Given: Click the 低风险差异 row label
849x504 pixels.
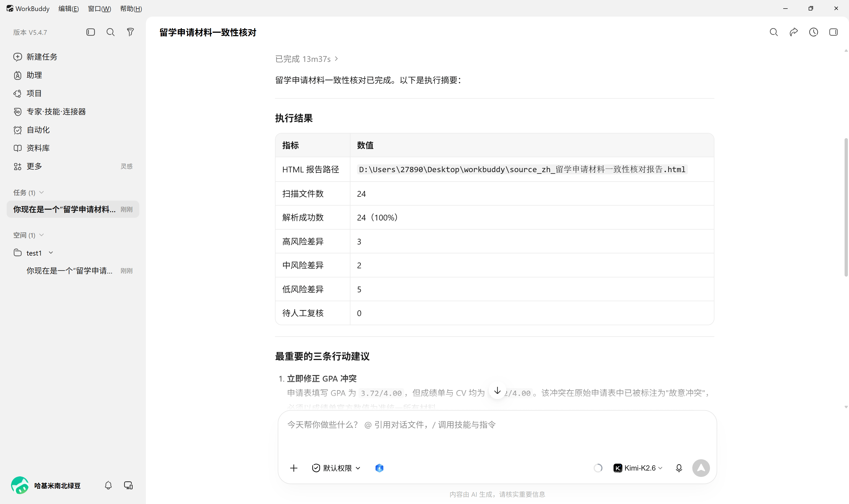Looking at the screenshot, I should coord(303,289).
